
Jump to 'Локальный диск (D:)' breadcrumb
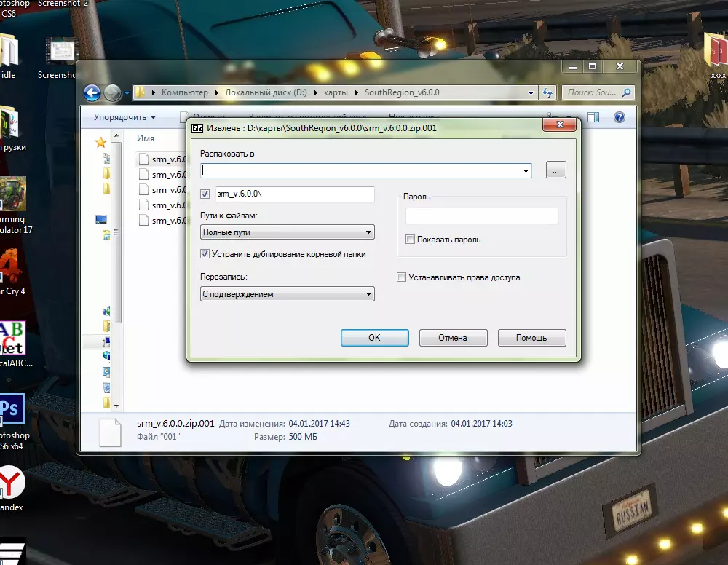click(266, 92)
